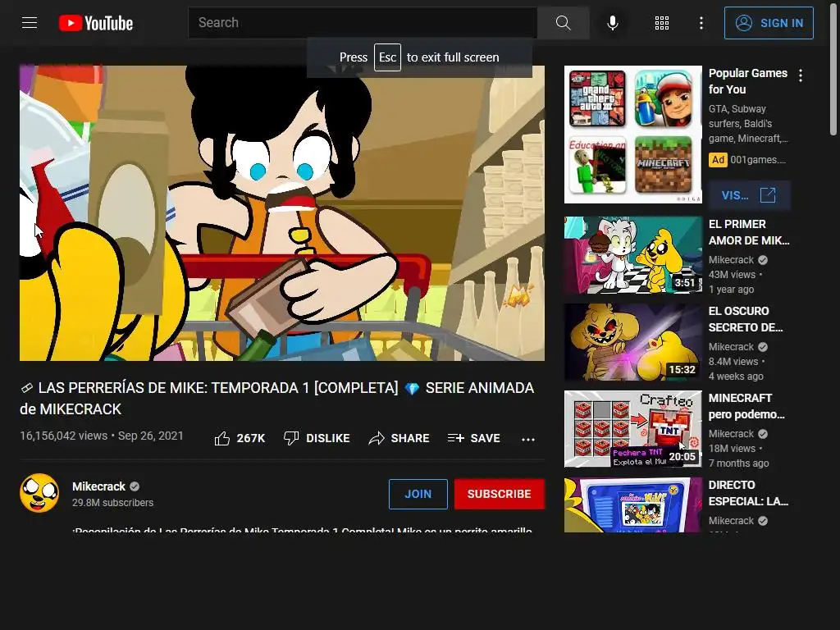The image size is (840, 630).
Task: Click the SIGN IN button
Action: click(769, 23)
